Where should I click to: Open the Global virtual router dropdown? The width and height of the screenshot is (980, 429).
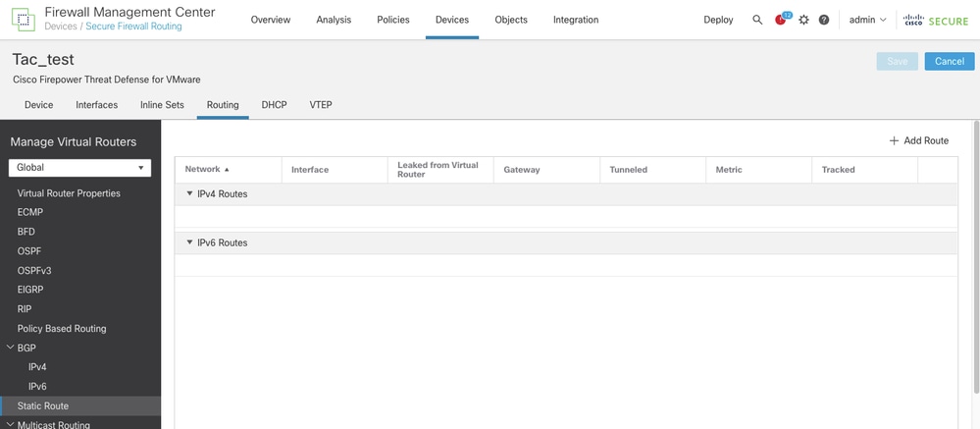point(80,168)
